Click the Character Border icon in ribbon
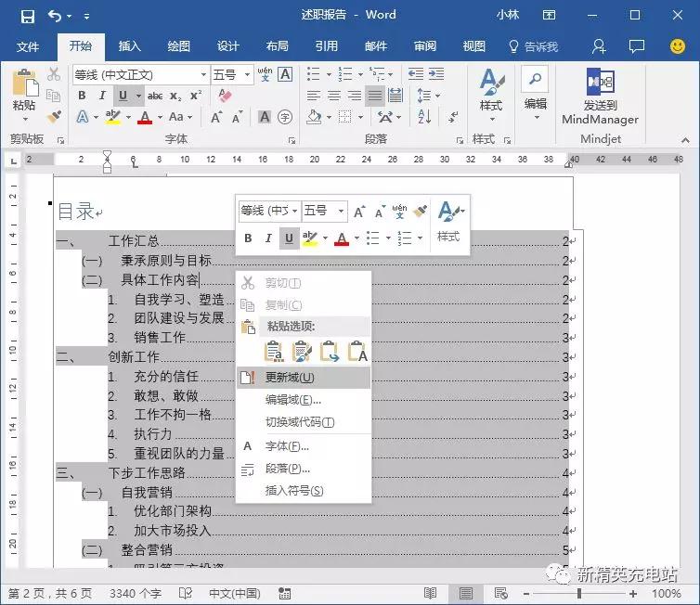 [x=285, y=74]
